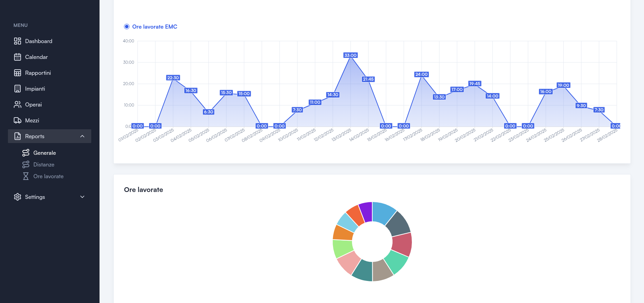This screenshot has width=644, height=303.
Task: Click the light green donut segment
Action: click(343, 249)
